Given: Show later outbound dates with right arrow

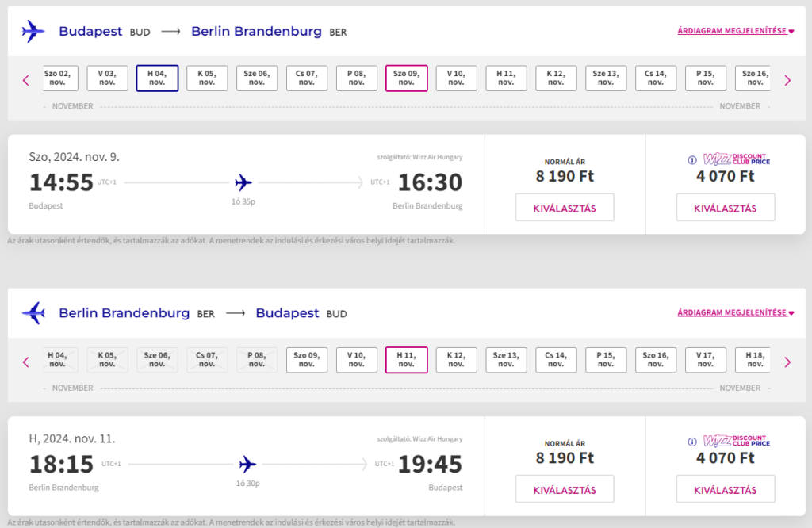Looking at the screenshot, I should pyautogui.click(x=787, y=80).
